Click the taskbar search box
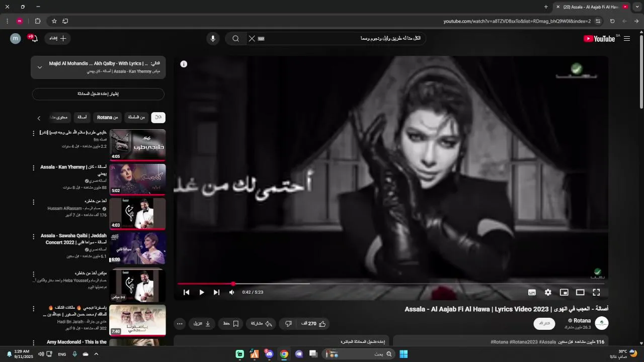644x362 pixels. point(359,354)
